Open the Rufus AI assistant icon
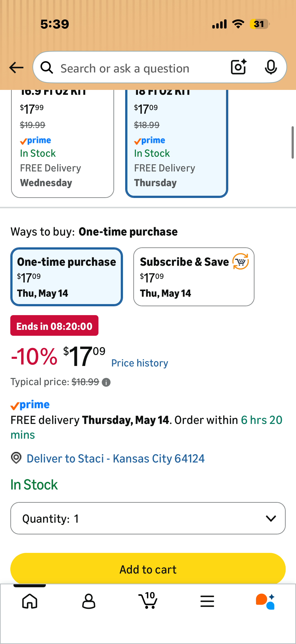The height and width of the screenshot is (644, 296). point(265,601)
